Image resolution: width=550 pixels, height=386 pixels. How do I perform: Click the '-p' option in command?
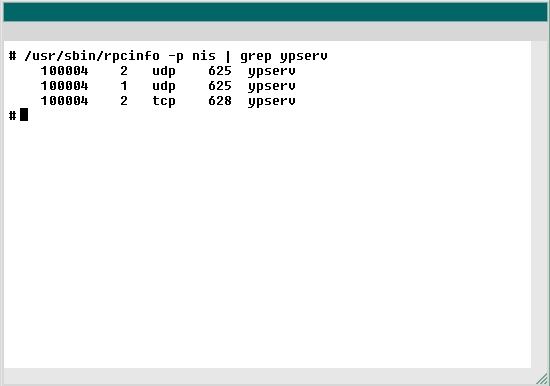coord(176,56)
